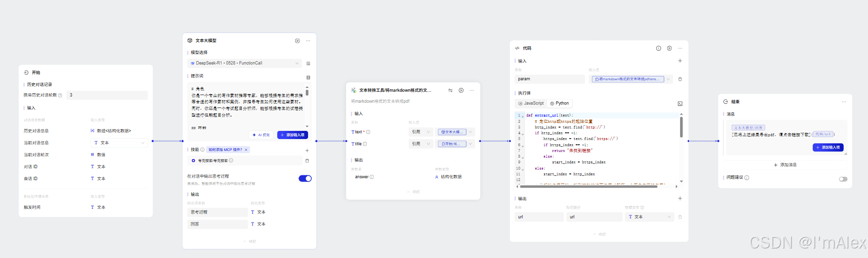Viewport: 868px width, 258px height.
Task: Collapse the 文本大模型 node via 收起
Action: coord(249,242)
